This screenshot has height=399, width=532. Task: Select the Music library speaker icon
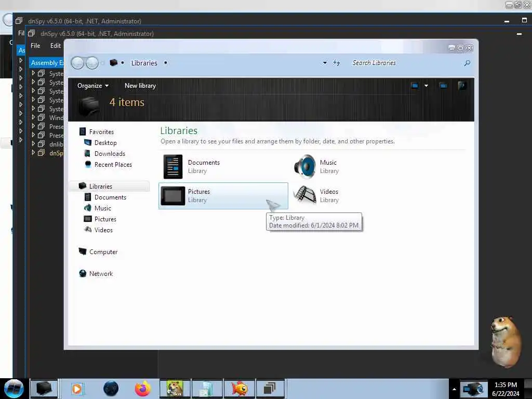click(304, 167)
